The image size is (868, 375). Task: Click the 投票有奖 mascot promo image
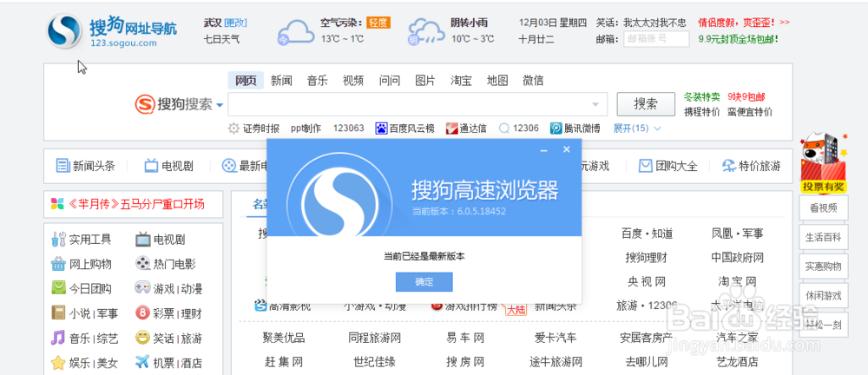(x=824, y=162)
